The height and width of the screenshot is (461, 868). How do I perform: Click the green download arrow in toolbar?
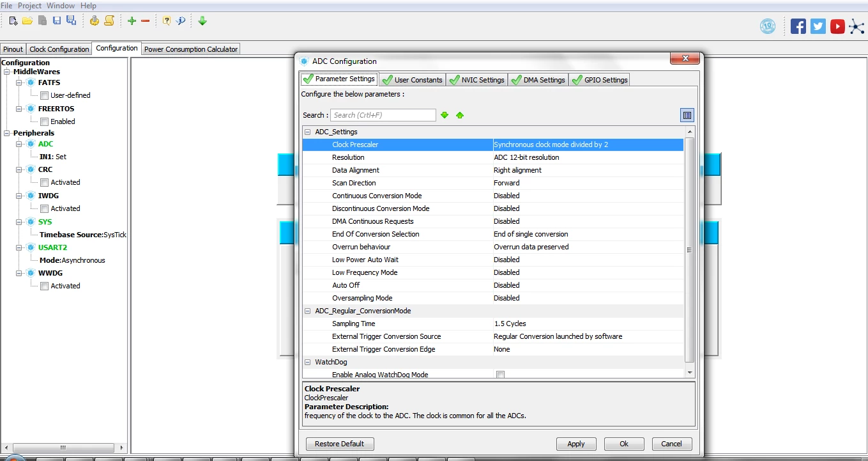coord(202,20)
